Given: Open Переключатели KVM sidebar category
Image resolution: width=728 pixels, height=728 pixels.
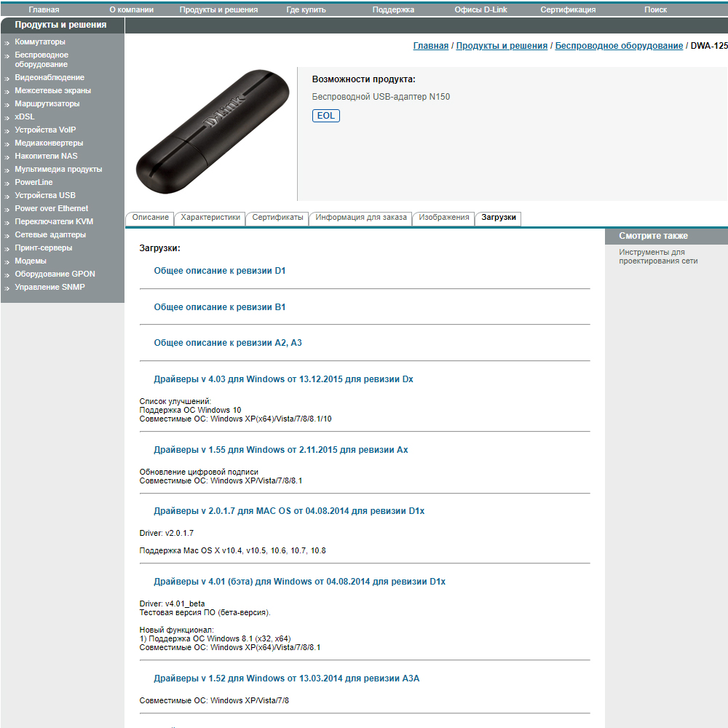Looking at the screenshot, I should click(x=54, y=221).
